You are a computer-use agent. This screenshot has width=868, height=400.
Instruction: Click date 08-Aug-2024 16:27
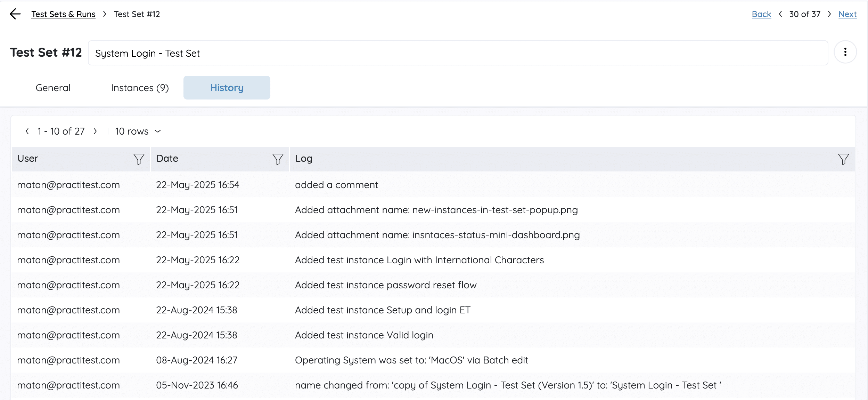click(x=197, y=360)
